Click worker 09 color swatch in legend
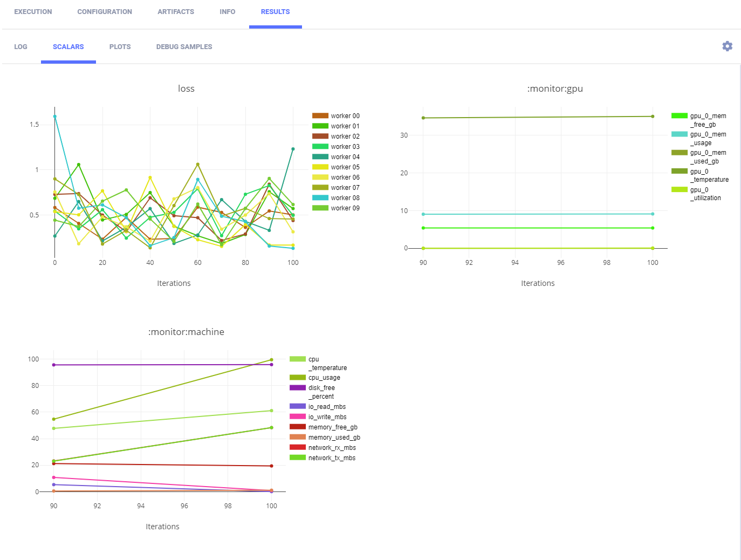 [x=320, y=208]
